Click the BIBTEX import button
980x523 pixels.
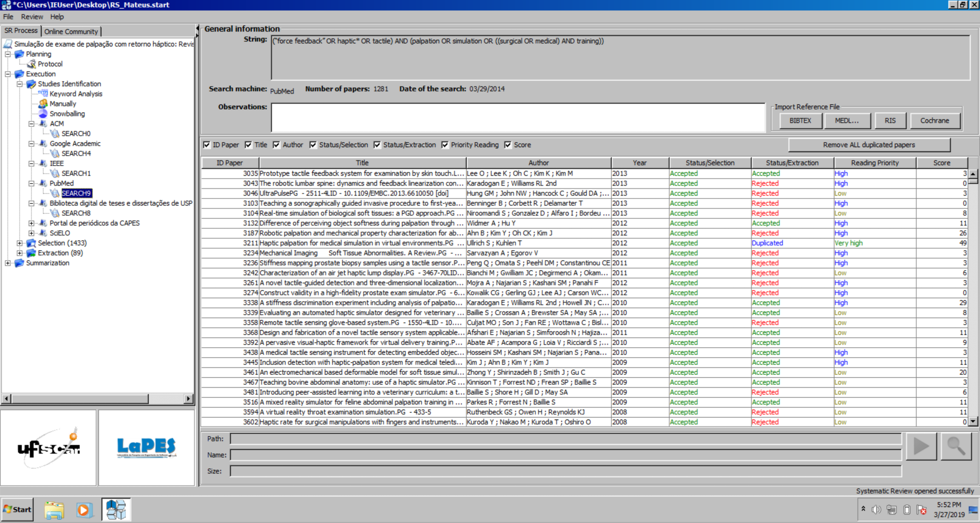pyautogui.click(x=800, y=121)
